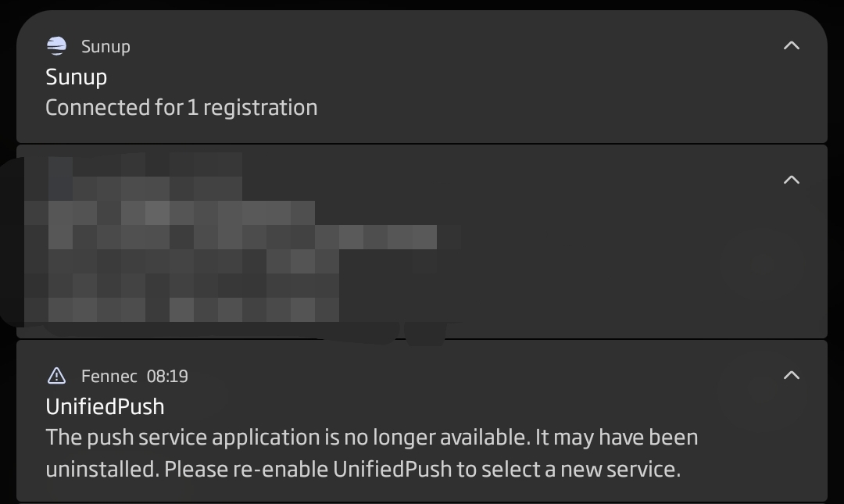Tap the Fennec app name label
Image resolution: width=844 pixels, height=504 pixels.
pos(109,376)
